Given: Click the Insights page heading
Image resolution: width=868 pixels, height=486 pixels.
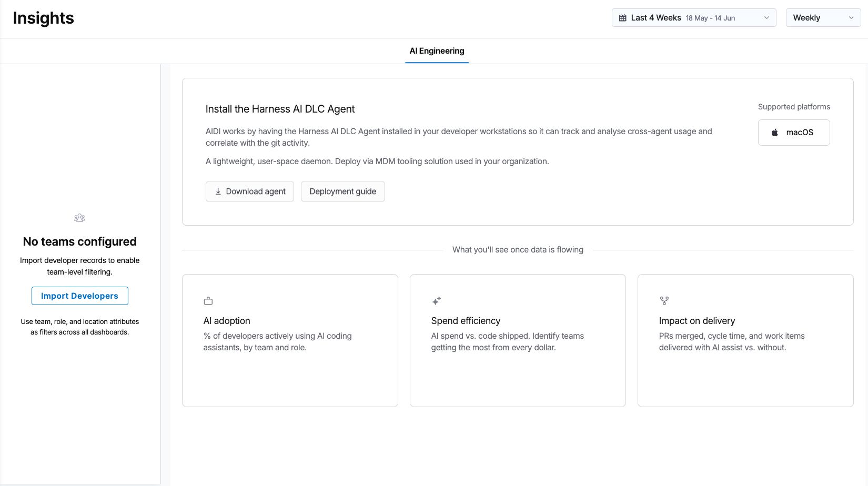Looking at the screenshot, I should pos(44,18).
